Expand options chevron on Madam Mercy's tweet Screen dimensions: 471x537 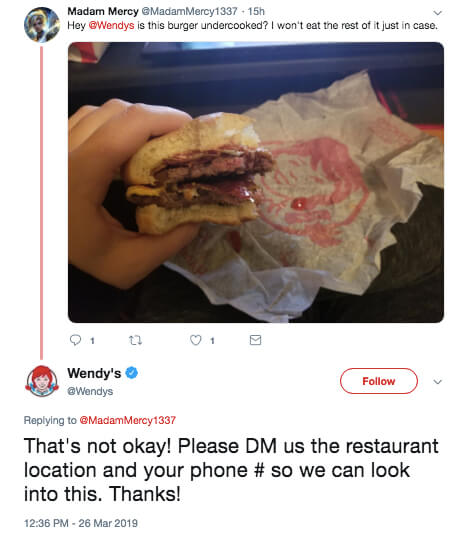pyautogui.click(x=437, y=13)
